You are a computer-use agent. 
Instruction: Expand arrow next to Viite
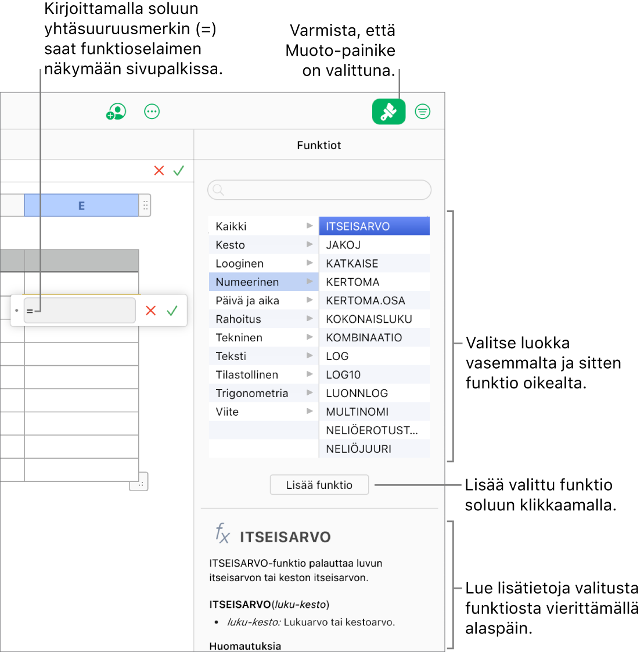pyautogui.click(x=310, y=411)
